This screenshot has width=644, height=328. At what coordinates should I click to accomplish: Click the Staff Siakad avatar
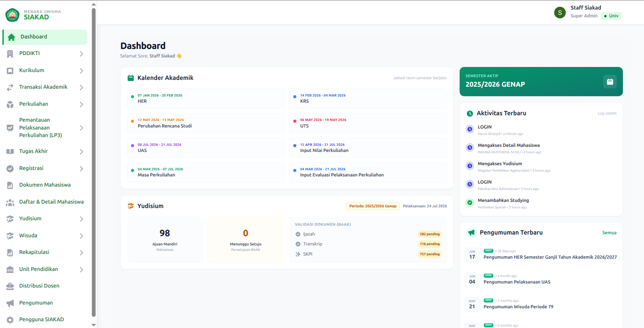(x=560, y=13)
